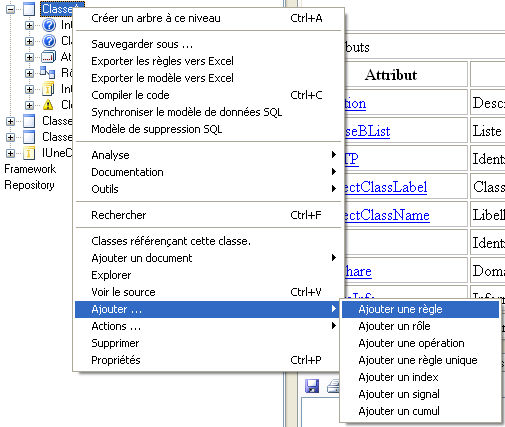Open the ectClassLabel attribute link

point(386,187)
